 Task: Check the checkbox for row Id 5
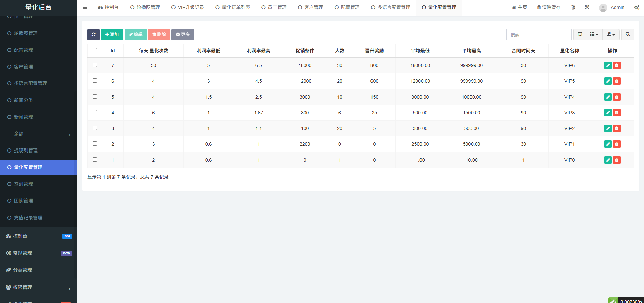click(x=95, y=97)
